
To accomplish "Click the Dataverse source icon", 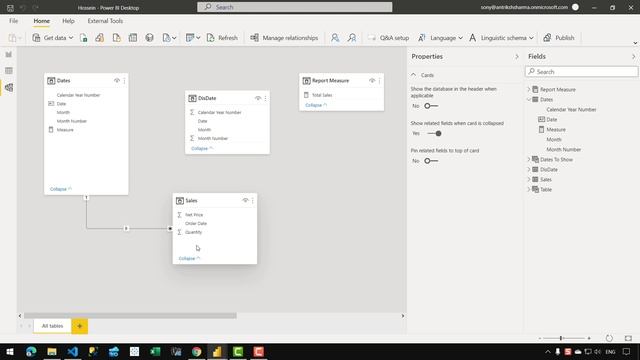I will [x=149, y=38].
